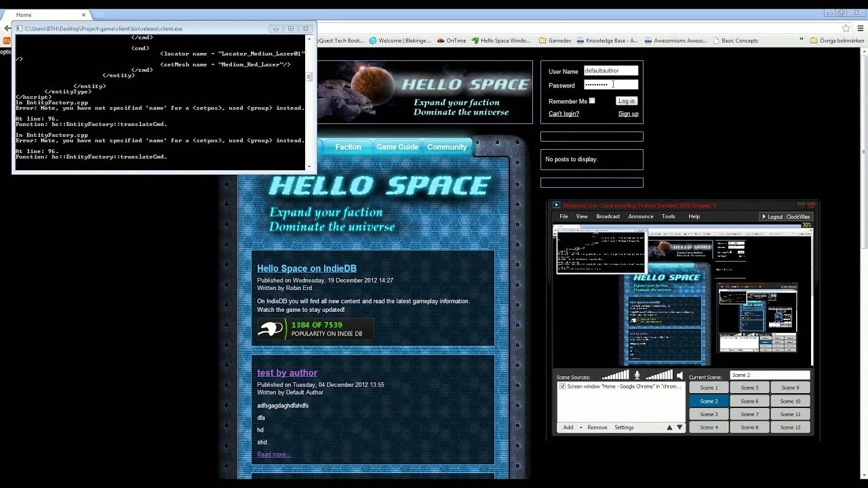
Task: Open the Sign up link
Action: (628, 114)
